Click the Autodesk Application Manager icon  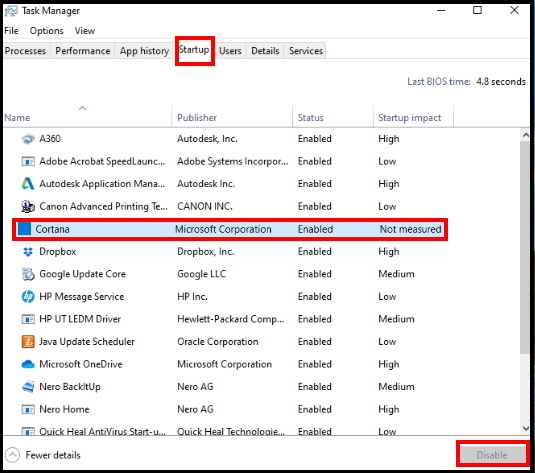28,184
